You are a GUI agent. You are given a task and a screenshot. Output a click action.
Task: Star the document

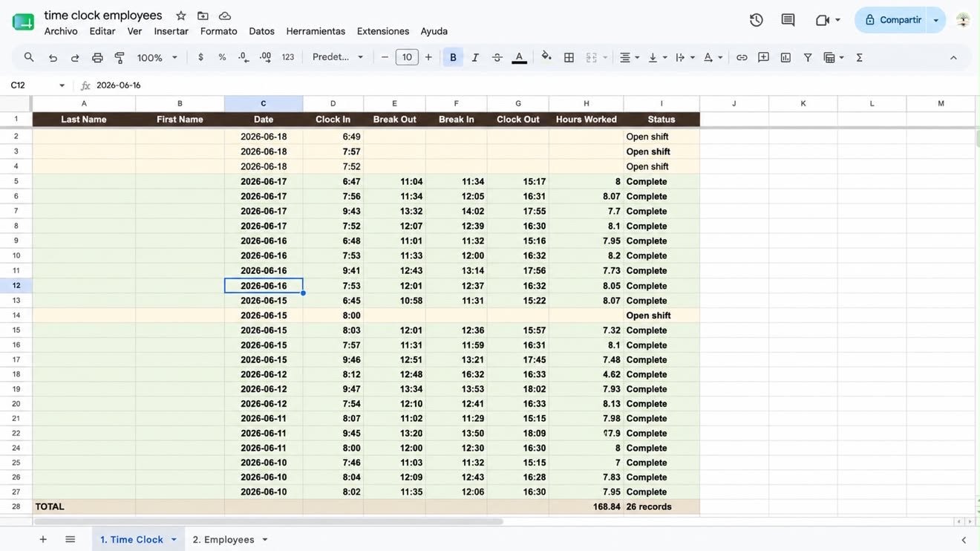(x=181, y=16)
